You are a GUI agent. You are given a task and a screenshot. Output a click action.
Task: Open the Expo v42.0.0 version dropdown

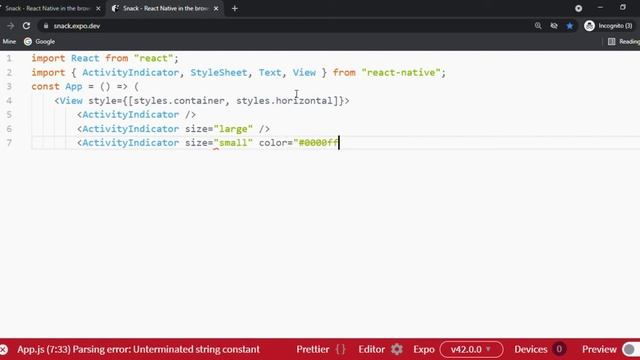coord(471,349)
